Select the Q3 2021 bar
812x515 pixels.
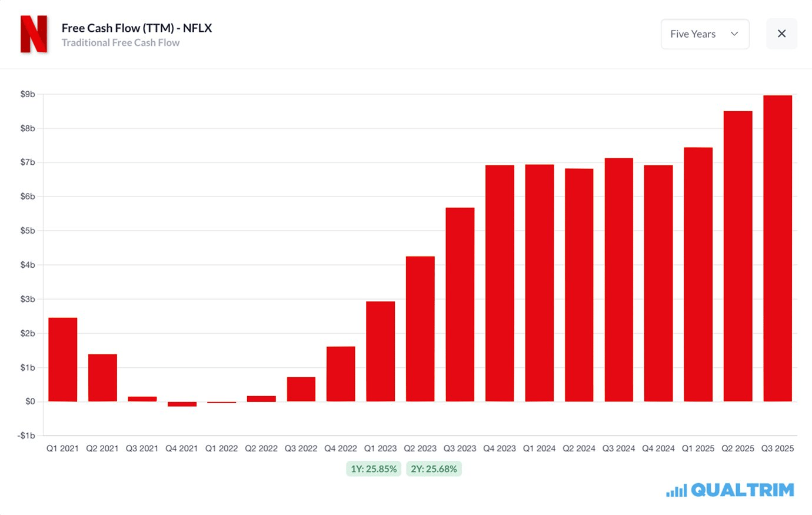[x=142, y=399]
